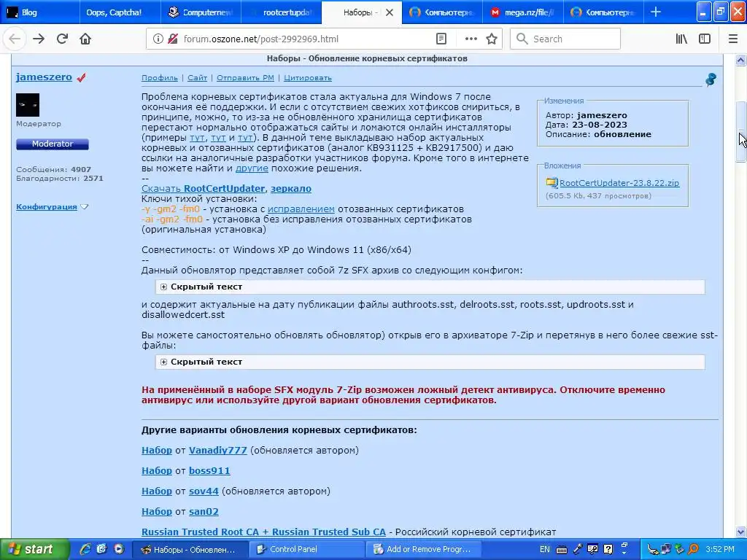Viewport: 747px width, 560px height.
Task: Click the blue Moderator badge
Action: pos(53,144)
